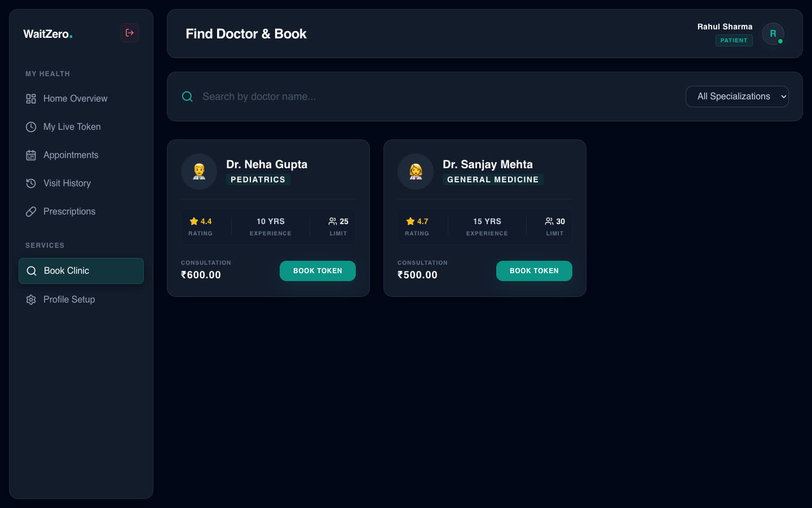Image resolution: width=812 pixels, height=508 pixels.
Task: Click Dr. Neha Gupta's avatar
Action: pos(199,172)
